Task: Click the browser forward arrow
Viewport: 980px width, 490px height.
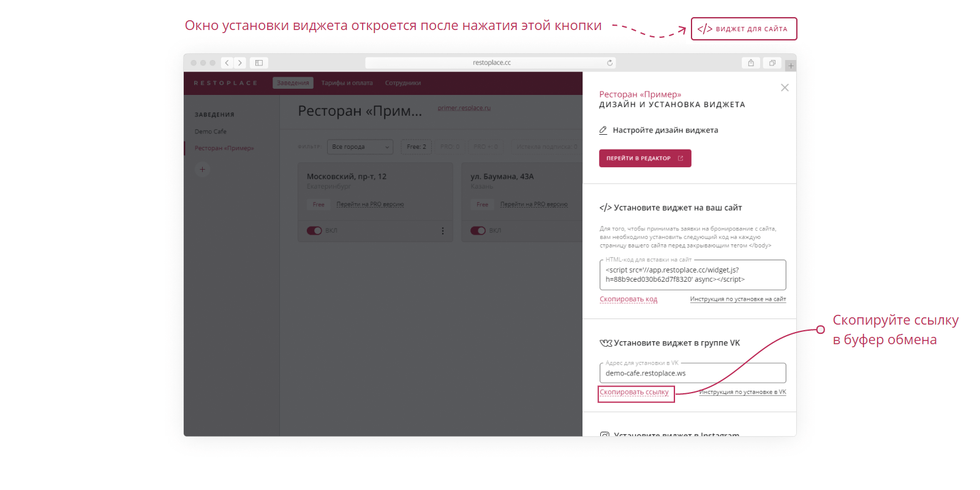Action: click(x=240, y=62)
